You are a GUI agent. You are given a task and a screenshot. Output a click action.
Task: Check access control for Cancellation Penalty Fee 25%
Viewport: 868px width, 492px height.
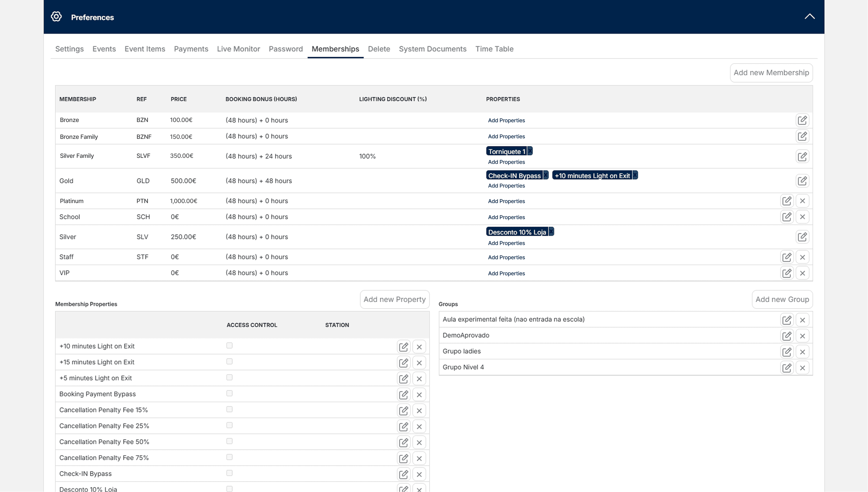click(x=229, y=425)
